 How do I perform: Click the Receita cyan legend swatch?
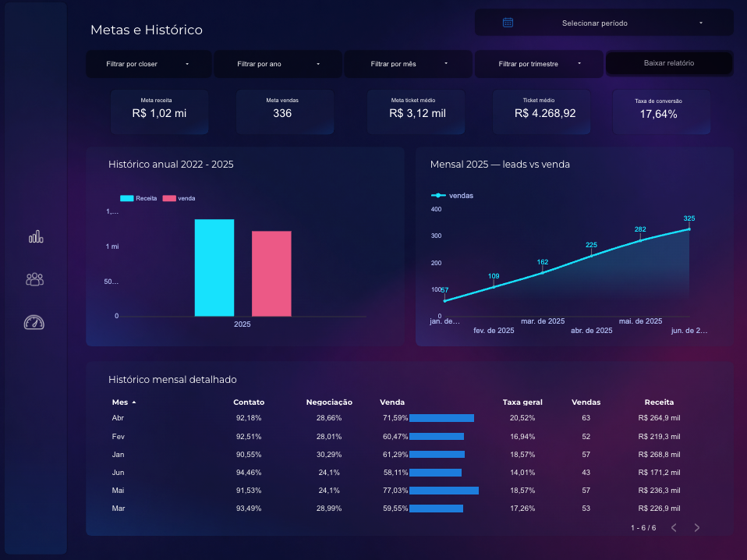pyautogui.click(x=127, y=198)
